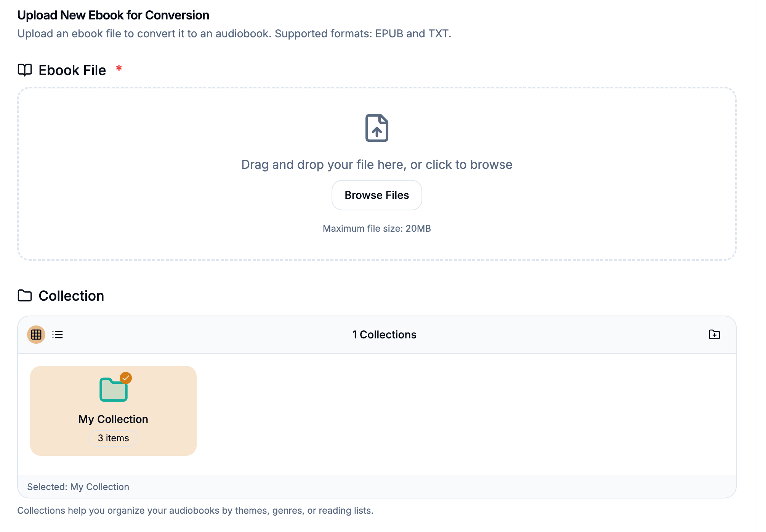
Task: Click the orange checkmark badge on the folder
Action: tap(126, 378)
